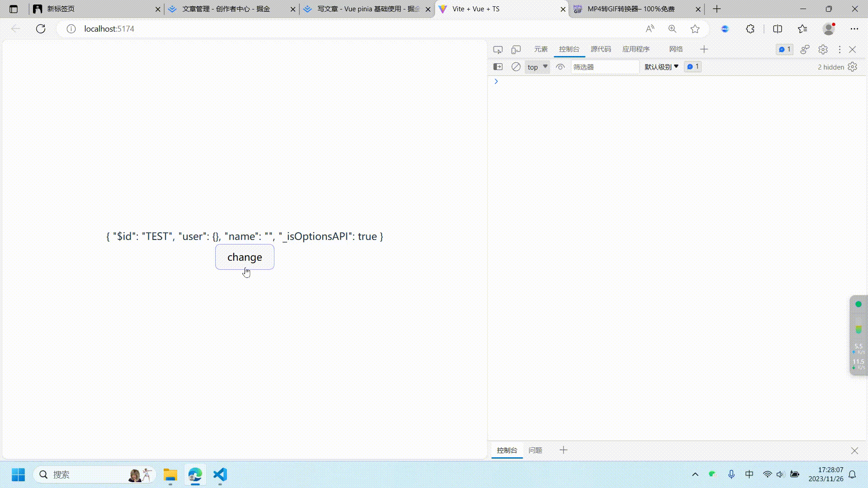Click the live expression eye icon

(560, 67)
